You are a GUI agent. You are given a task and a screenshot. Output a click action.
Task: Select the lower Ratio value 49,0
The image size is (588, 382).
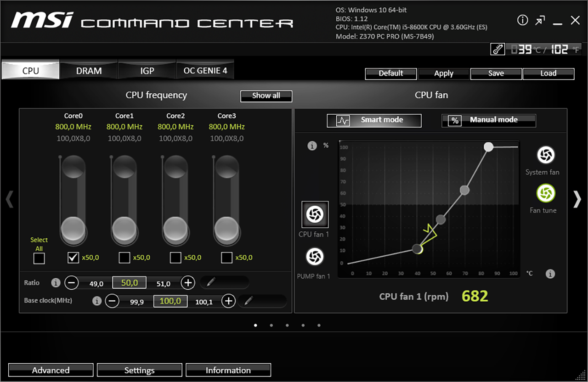click(96, 284)
